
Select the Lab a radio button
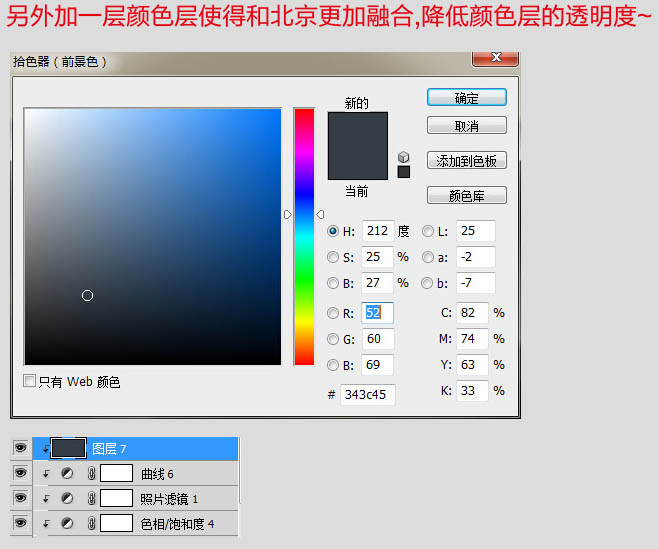click(x=428, y=257)
